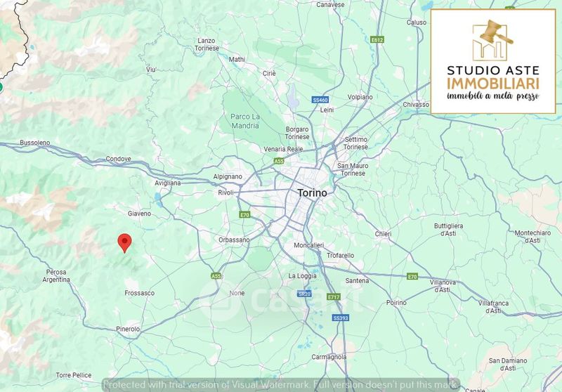The image size is (562, 392).
Task: Select the Pinerolo town label
Action: click(128, 329)
